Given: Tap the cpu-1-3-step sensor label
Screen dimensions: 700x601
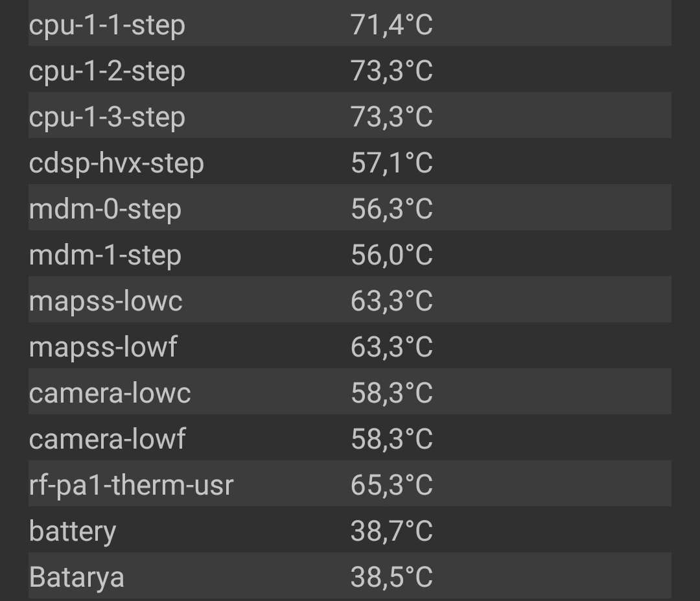Looking at the screenshot, I should tap(107, 117).
